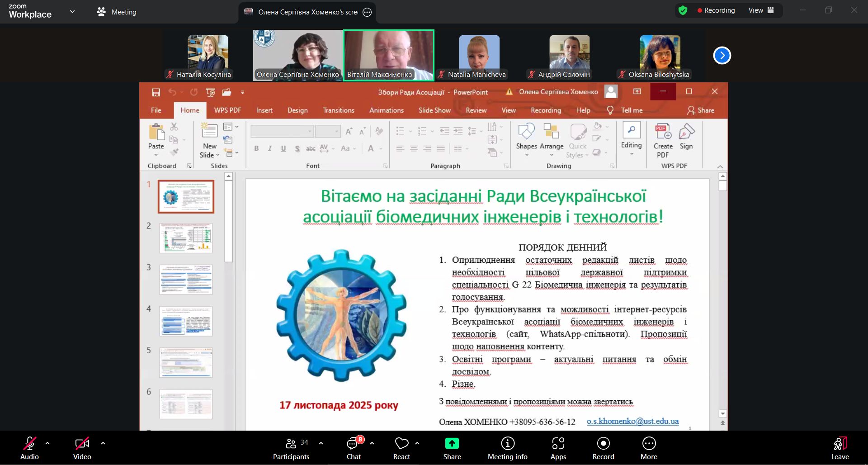
Task: Click the green Share screen icon
Action: (x=452, y=443)
